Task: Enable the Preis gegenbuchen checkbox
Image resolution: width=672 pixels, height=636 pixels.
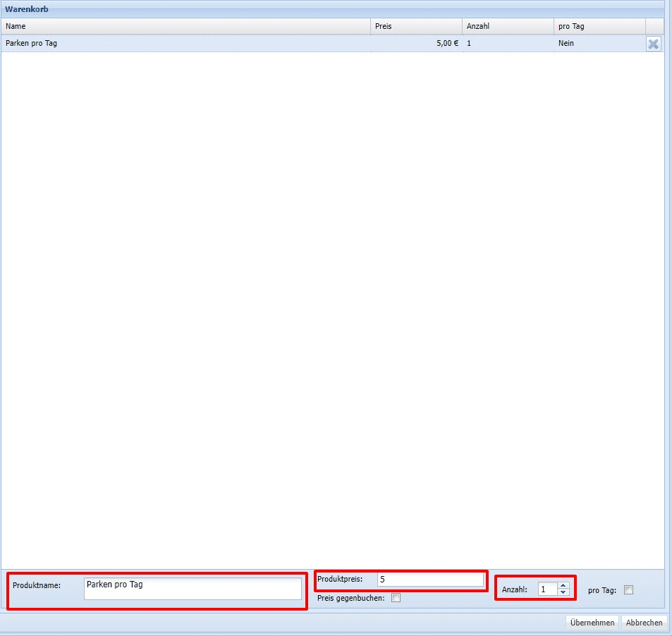Action: coord(396,598)
